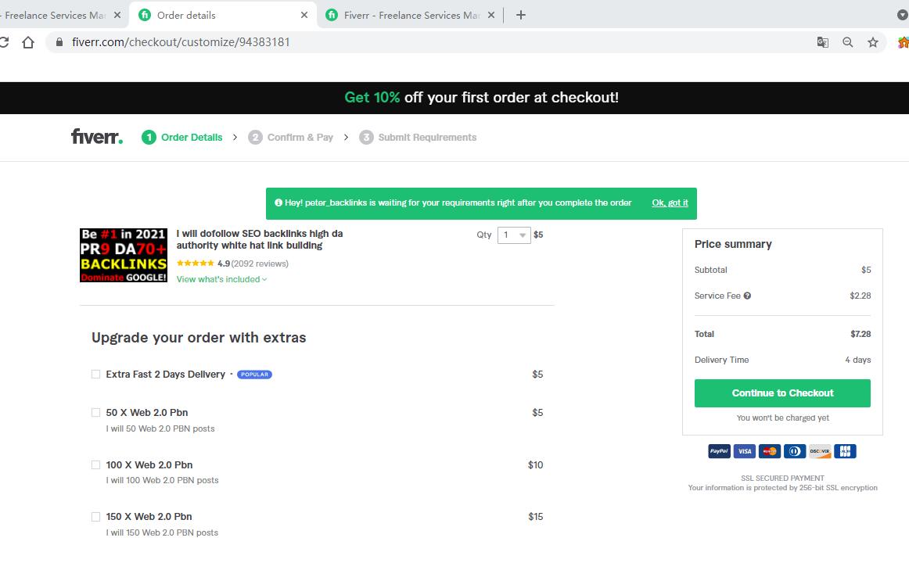Screen dimensions: 909x588
Task: Check the 50 X Web 2.0 Pbn extra
Action: 96,413
